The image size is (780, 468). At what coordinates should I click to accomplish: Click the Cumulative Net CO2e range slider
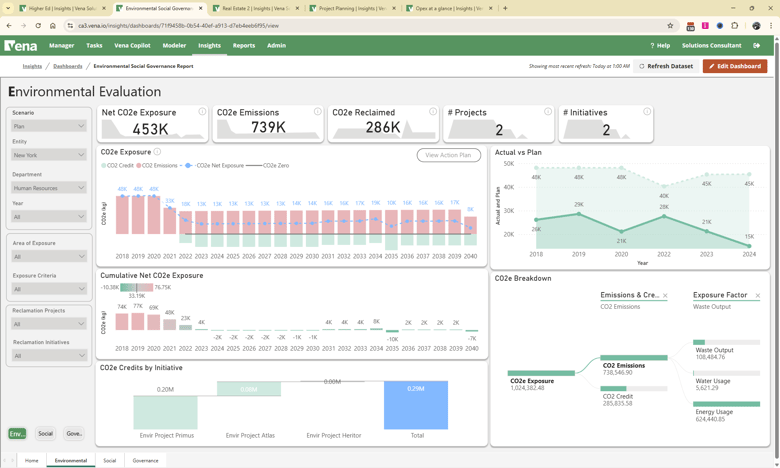pos(137,288)
